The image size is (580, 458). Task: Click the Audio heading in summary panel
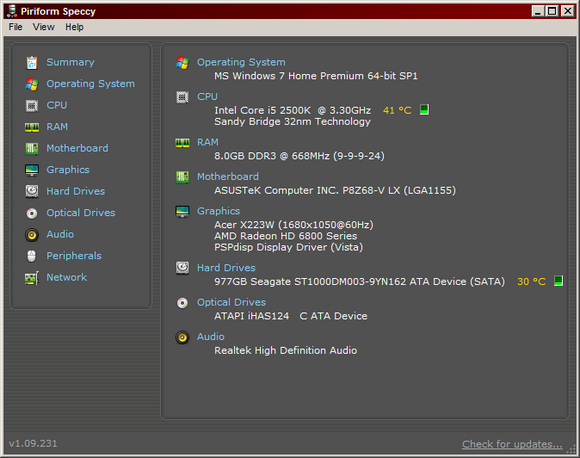pyautogui.click(x=210, y=337)
